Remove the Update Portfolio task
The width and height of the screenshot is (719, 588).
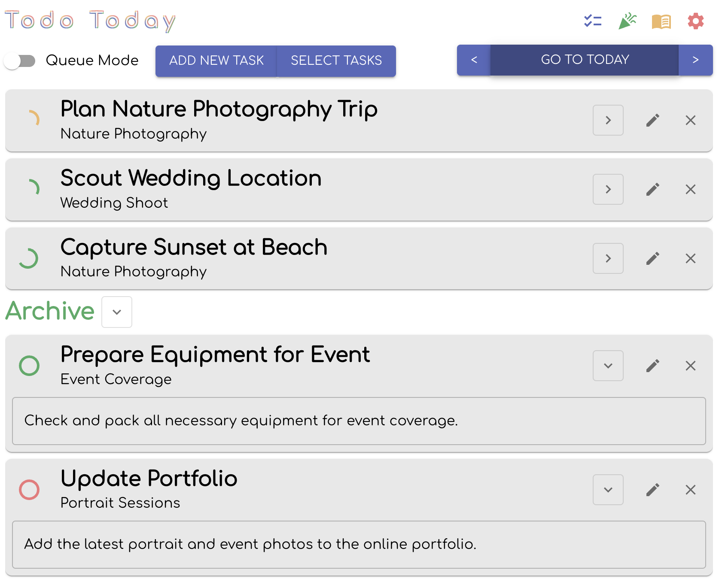point(691,490)
